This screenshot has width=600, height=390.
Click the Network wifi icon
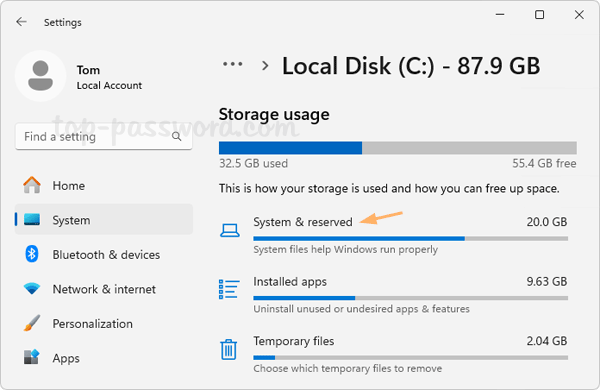[x=32, y=289]
